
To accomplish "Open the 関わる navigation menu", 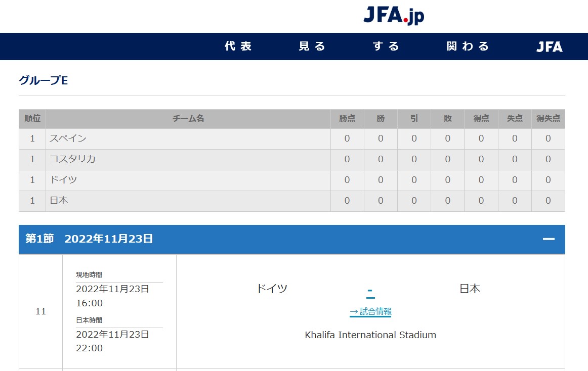I will [468, 46].
